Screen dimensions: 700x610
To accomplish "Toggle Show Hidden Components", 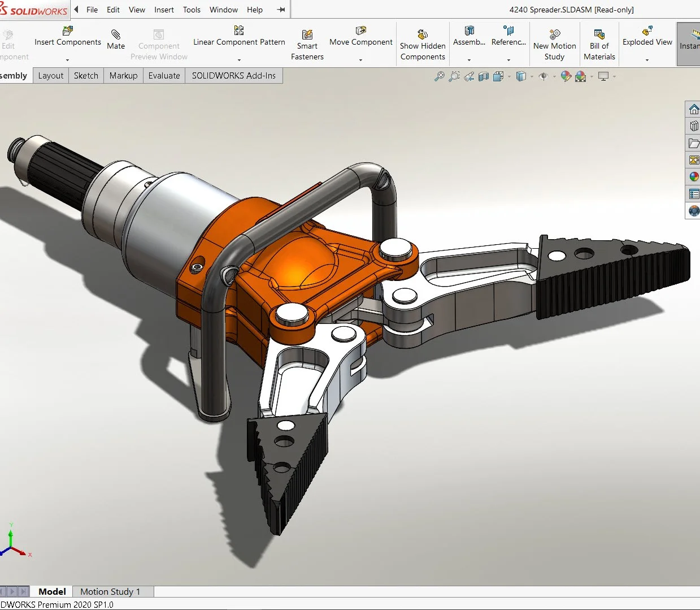I will [x=423, y=42].
